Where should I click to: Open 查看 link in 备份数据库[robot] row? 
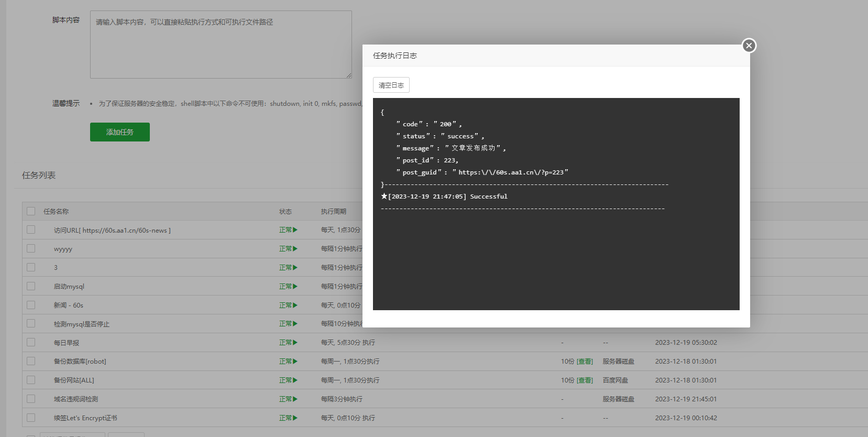(585, 362)
